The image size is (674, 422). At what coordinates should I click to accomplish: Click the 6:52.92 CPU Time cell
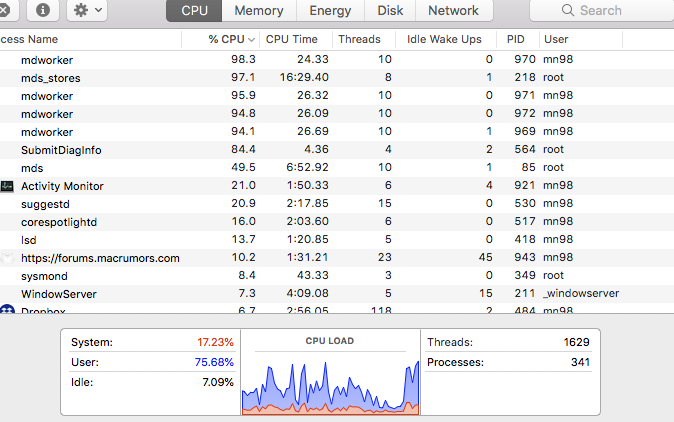coord(308,167)
